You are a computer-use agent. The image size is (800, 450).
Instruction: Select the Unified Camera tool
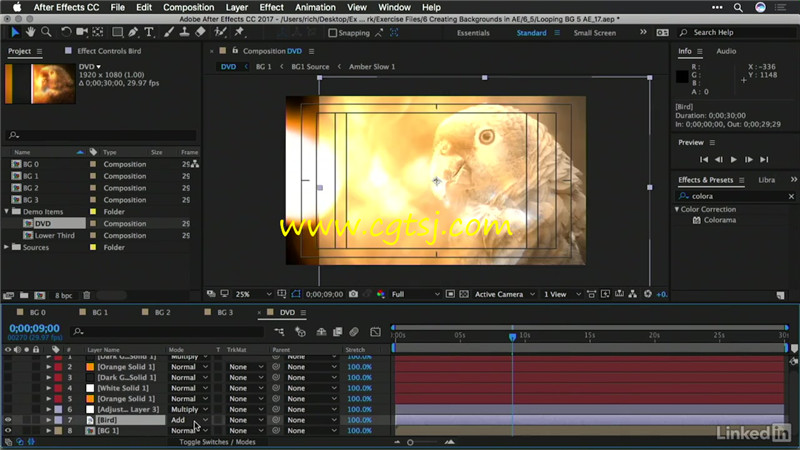(82, 32)
